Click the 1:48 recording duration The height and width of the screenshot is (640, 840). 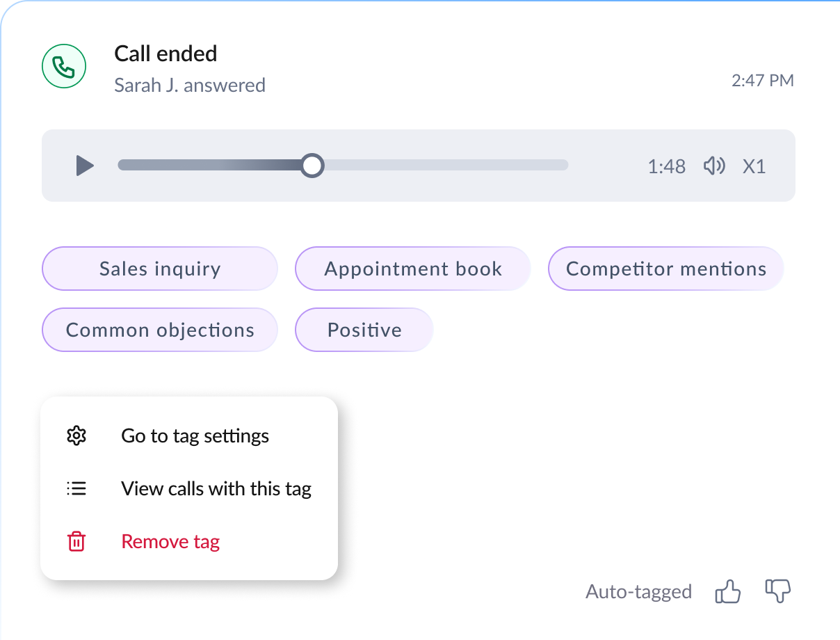(666, 167)
